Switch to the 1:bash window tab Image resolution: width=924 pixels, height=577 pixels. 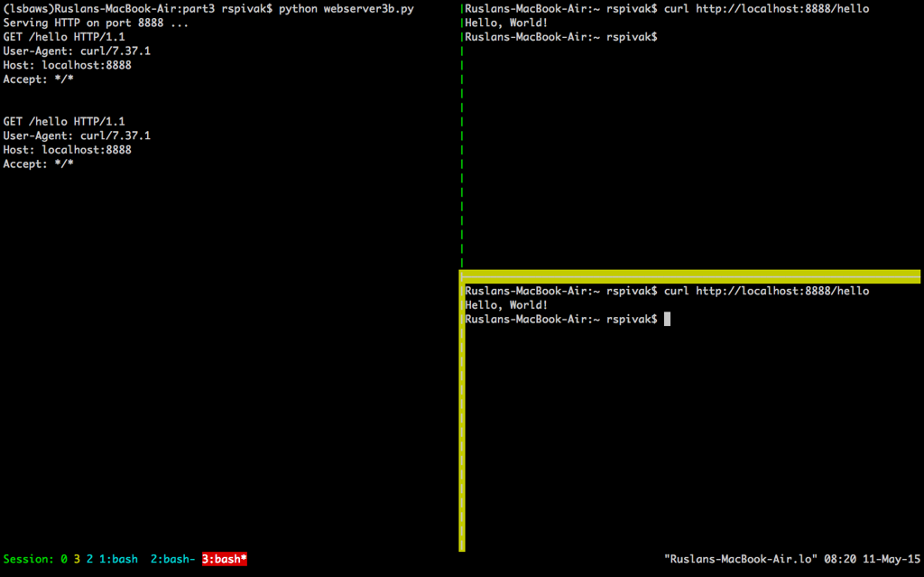tap(118, 560)
